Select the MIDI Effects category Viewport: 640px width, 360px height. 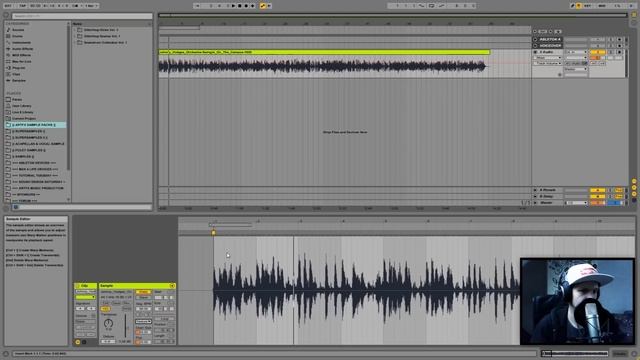22,55
